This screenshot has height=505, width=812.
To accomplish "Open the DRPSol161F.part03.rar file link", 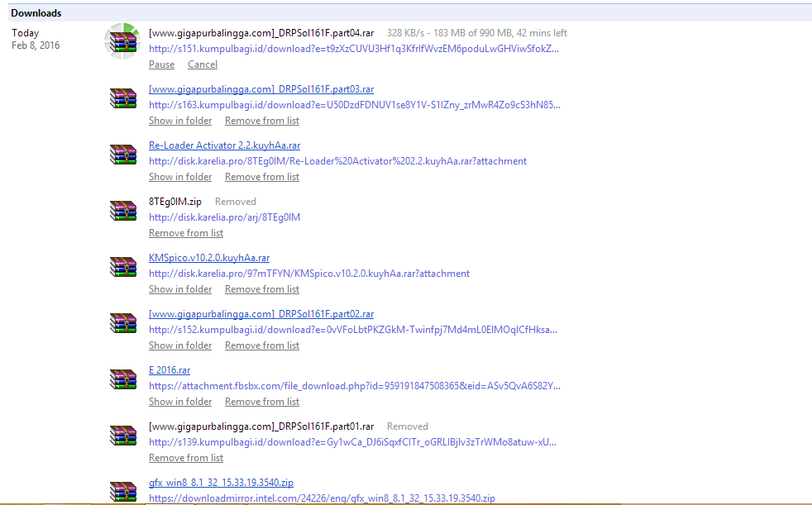I will click(261, 89).
